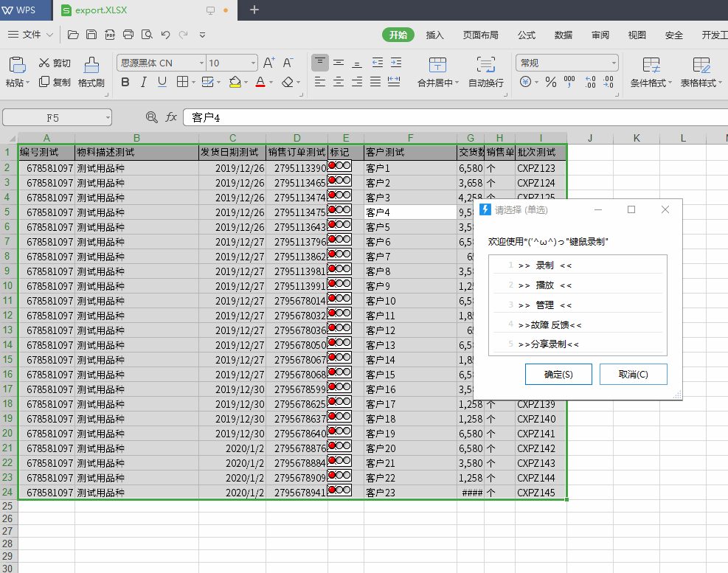Click the Print icon

pos(128,35)
